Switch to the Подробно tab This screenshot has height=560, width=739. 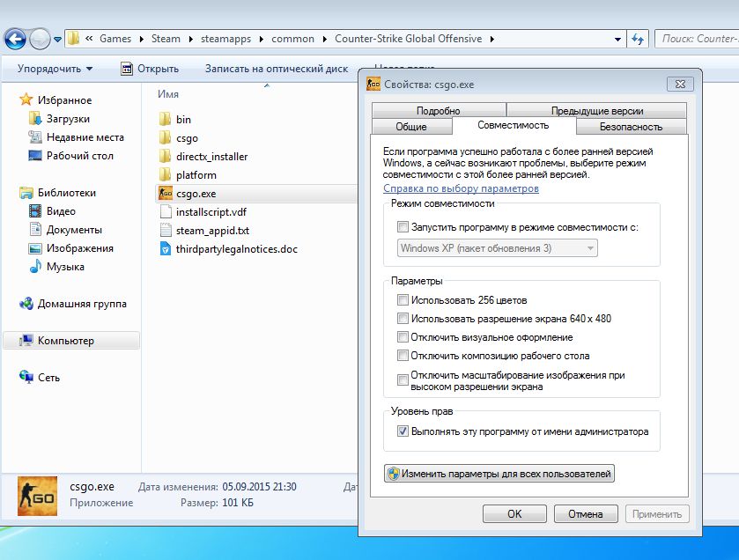click(439, 111)
